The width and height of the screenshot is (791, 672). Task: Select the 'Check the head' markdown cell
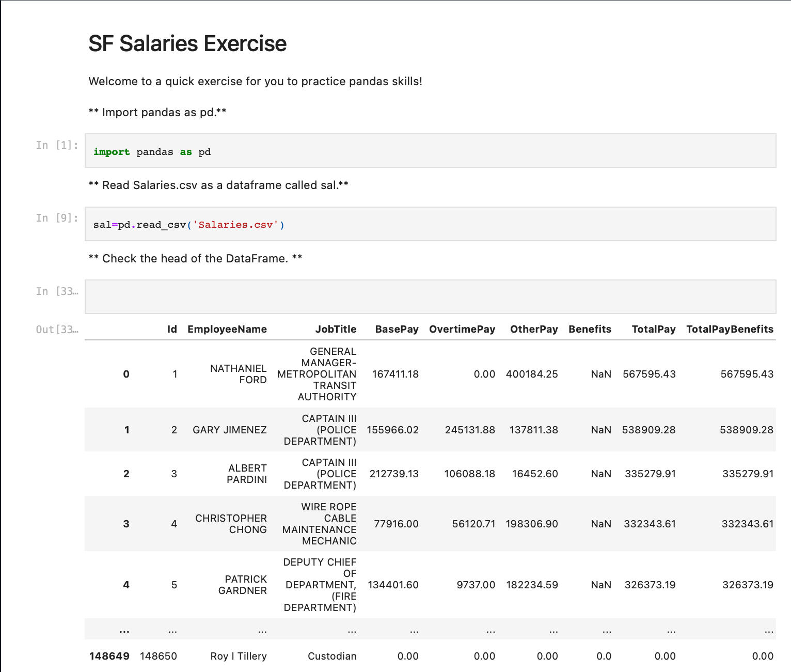[x=195, y=258]
